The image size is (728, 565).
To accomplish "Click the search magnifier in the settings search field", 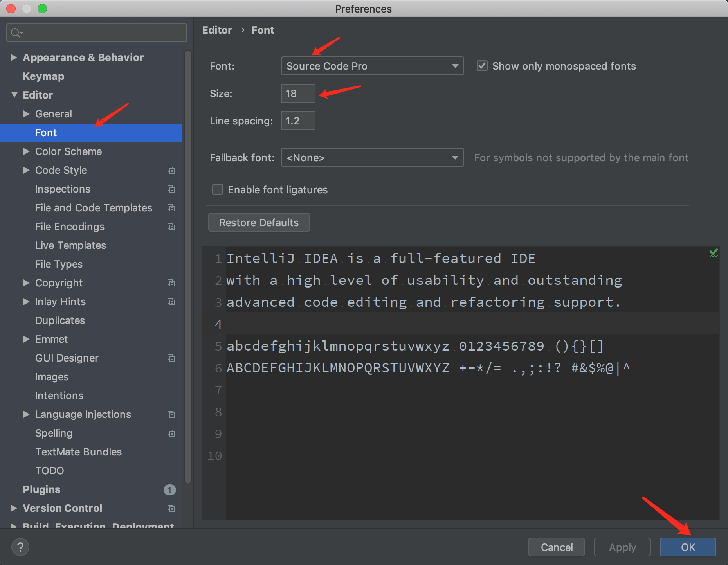I will [x=16, y=32].
